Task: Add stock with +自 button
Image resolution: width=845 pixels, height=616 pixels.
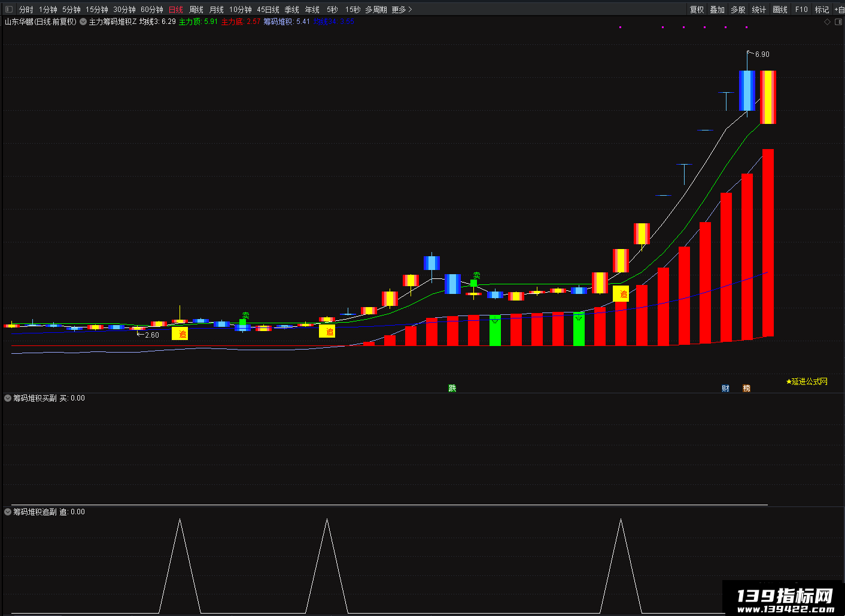Action: point(839,10)
